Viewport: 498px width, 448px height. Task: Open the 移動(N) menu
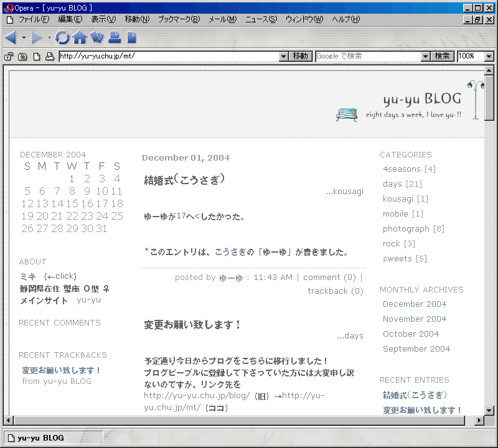(x=137, y=20)
